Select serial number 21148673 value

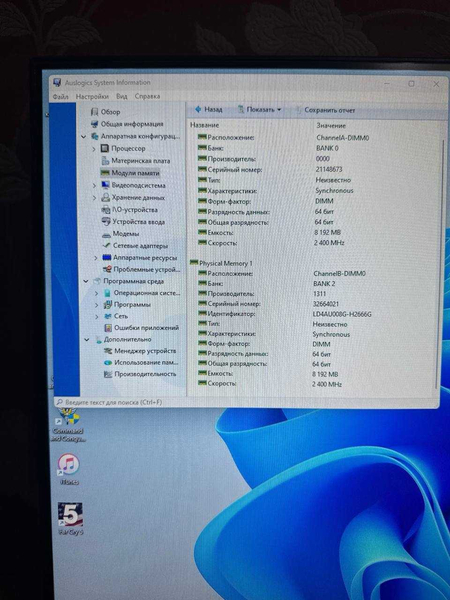tap(329, 169)
